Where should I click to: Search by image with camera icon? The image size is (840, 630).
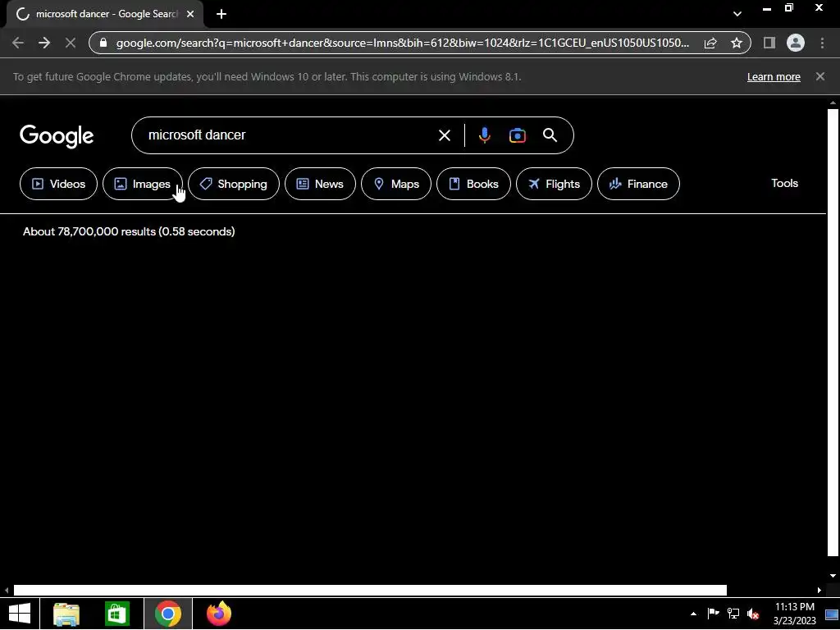(517, 135)
